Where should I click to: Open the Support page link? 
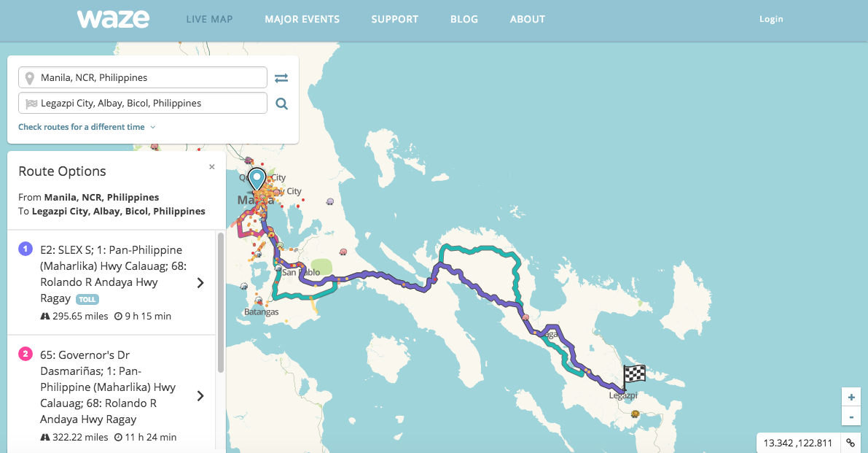pos(395,20)
